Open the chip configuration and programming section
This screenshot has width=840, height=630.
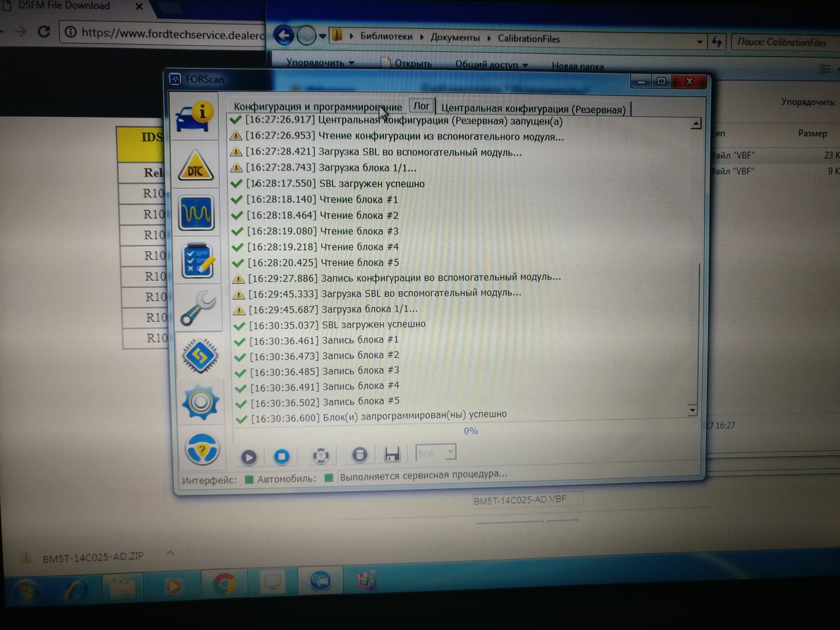[200, 356]
